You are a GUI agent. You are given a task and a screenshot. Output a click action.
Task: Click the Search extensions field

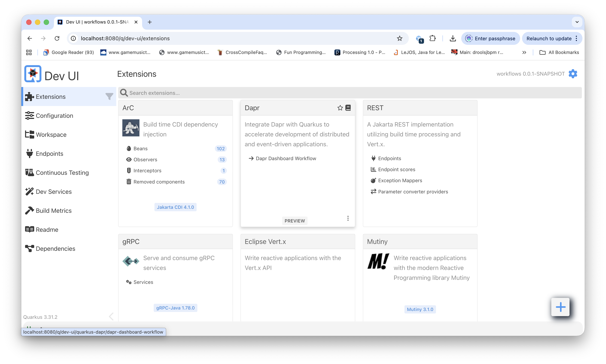221,93
